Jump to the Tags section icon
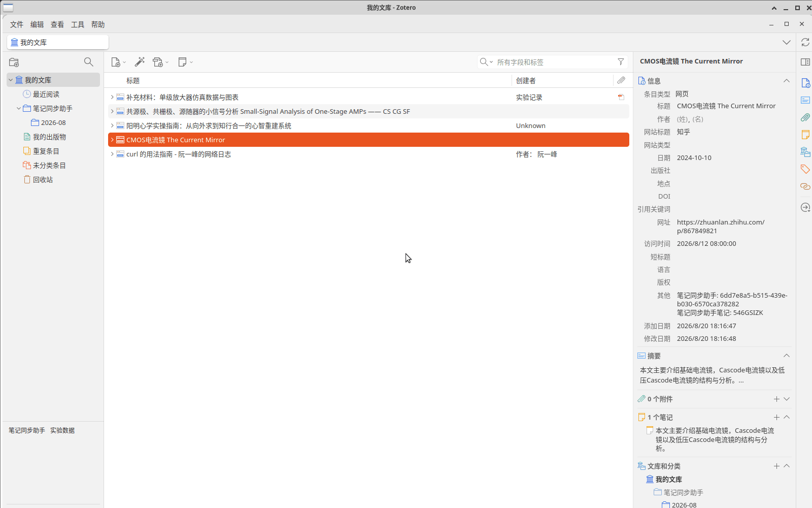The height and width of the screenshot is (508, 812). click(x=805, y=169)
